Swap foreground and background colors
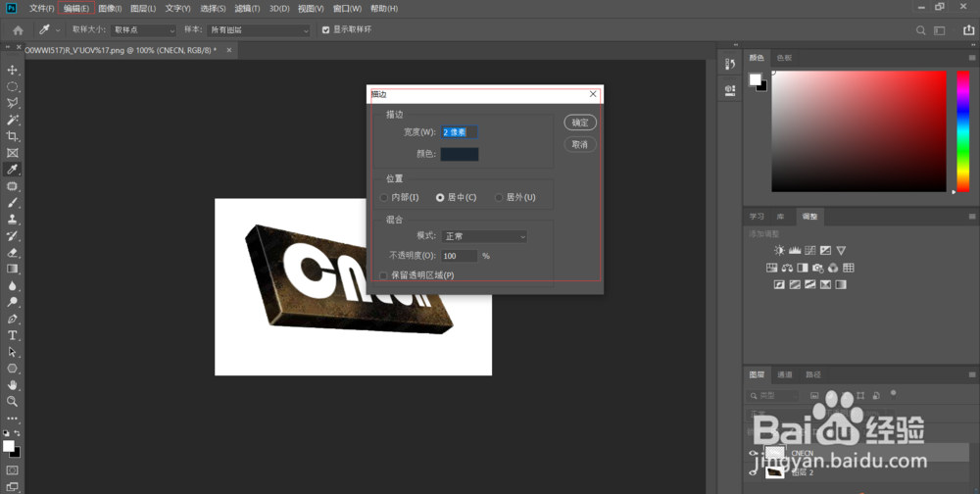The width and height of the screenshot is (980, 494). tap(17, 432)
